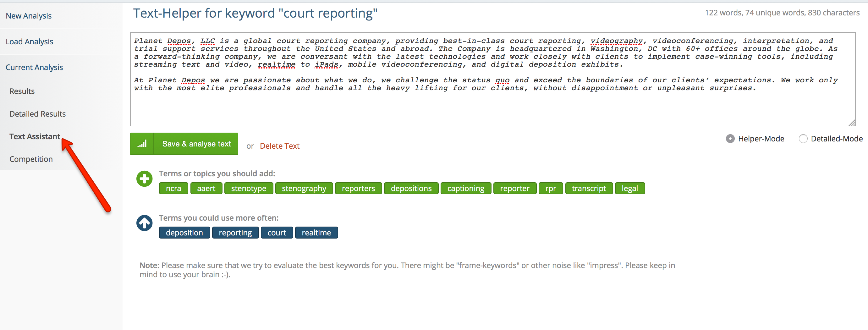868x330 pixels.
Task: Click the 'ncra' suggested term tag
Action: coord(173,189)
